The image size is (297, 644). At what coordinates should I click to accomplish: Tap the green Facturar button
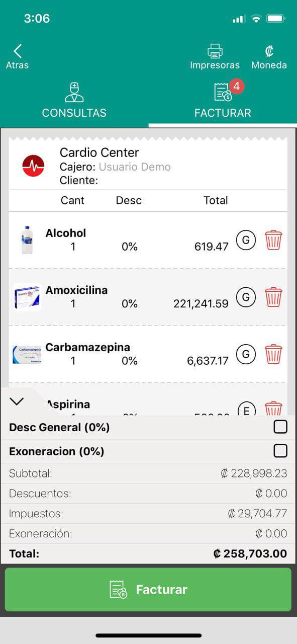(148, 590)
